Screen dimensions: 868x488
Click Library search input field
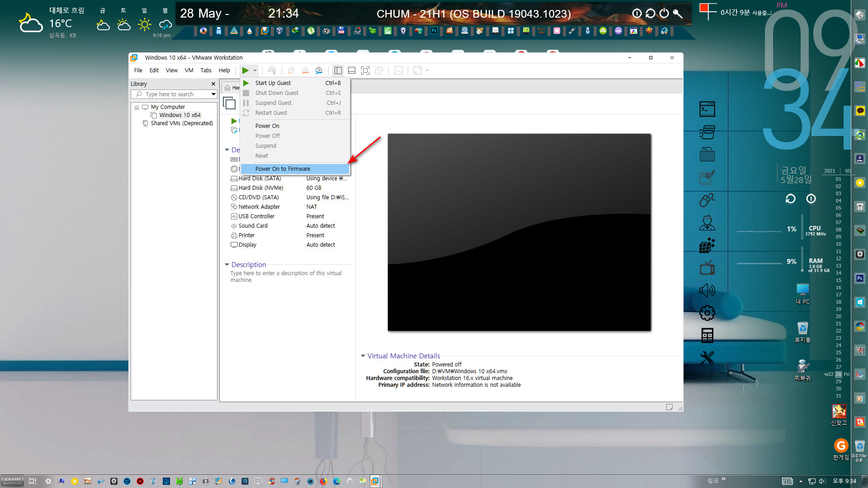(x=173, y=94)
